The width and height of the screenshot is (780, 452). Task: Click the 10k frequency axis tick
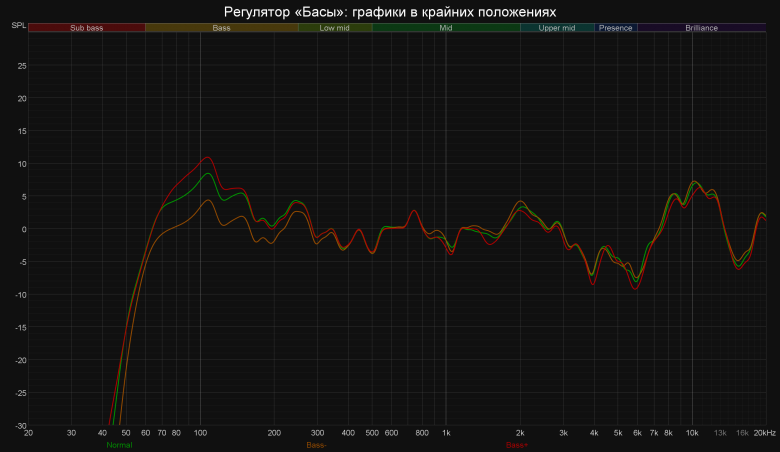(692, 433)
